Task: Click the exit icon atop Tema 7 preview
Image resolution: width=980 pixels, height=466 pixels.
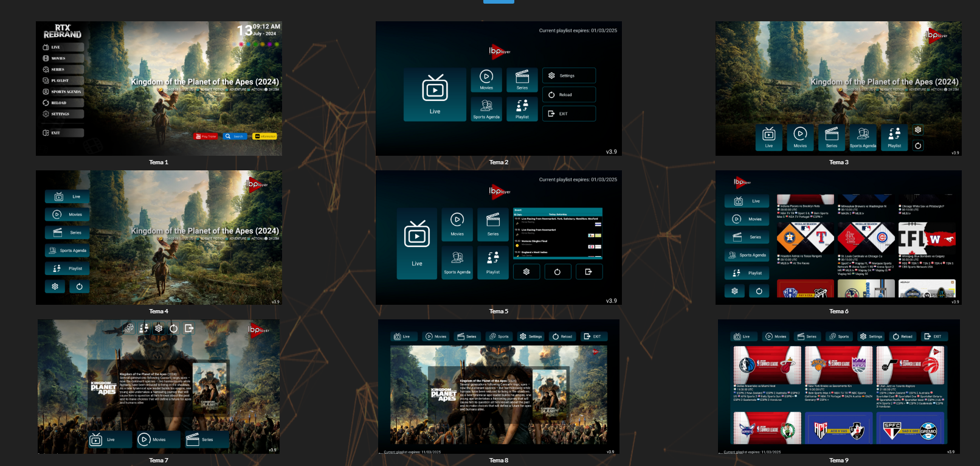Action: click(189, 329)
